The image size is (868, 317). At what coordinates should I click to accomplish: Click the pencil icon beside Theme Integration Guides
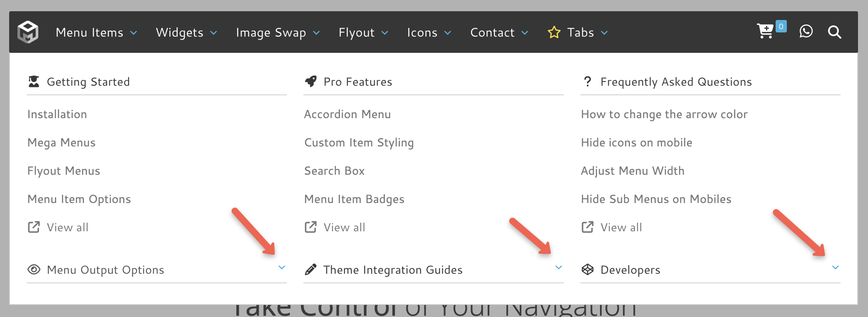[310, 270]
